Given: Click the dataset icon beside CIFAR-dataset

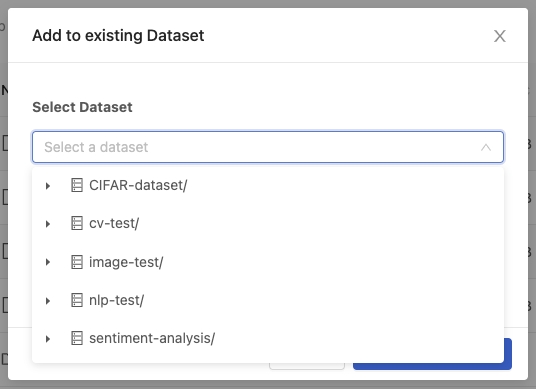Looking at the screenshot, I should coord(77,185).
